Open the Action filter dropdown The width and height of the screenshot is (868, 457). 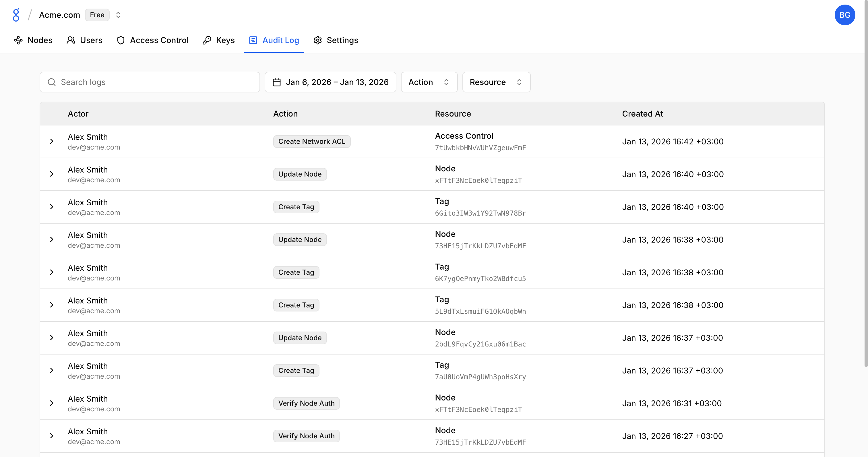point(429,82)
